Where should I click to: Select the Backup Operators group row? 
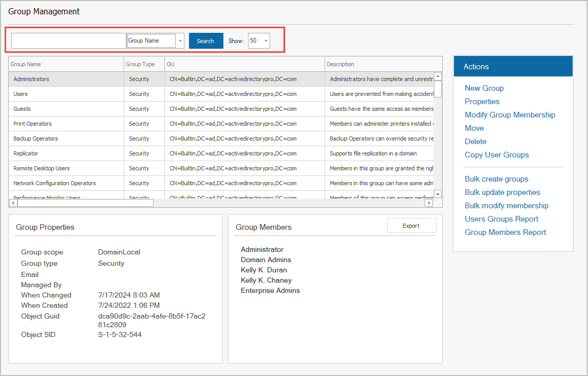35,138
